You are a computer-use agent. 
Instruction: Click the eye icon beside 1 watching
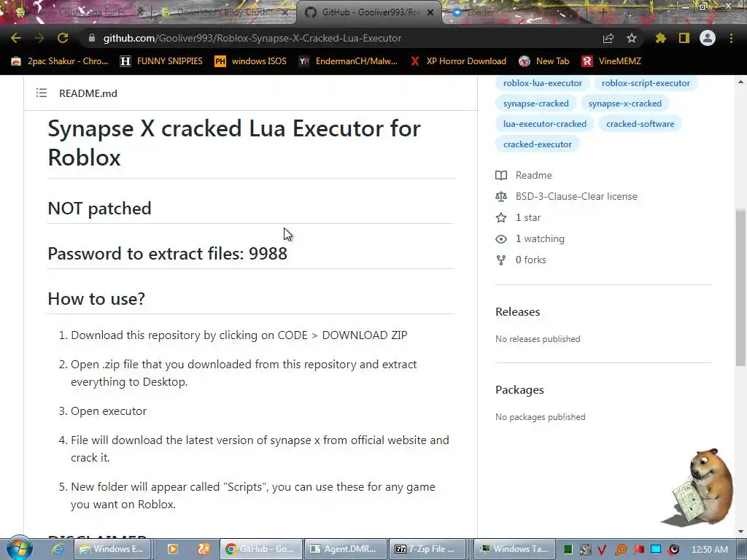point(501,238)
